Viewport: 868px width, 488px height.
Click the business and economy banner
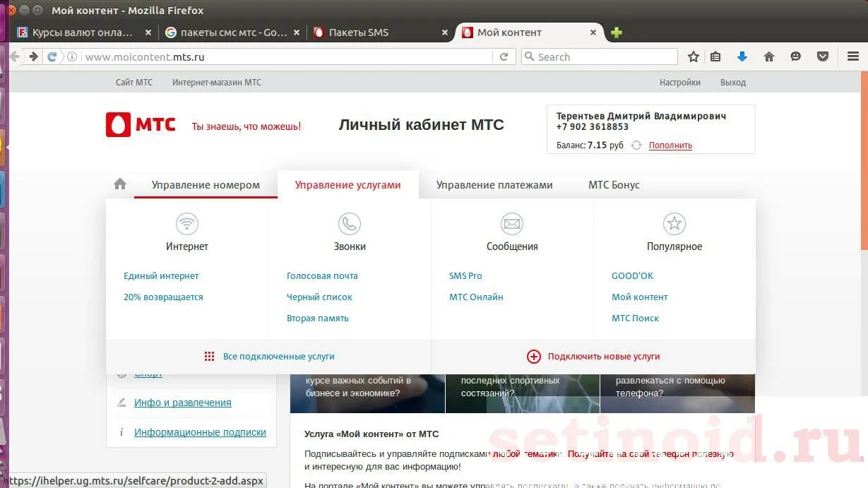(367, 393)
